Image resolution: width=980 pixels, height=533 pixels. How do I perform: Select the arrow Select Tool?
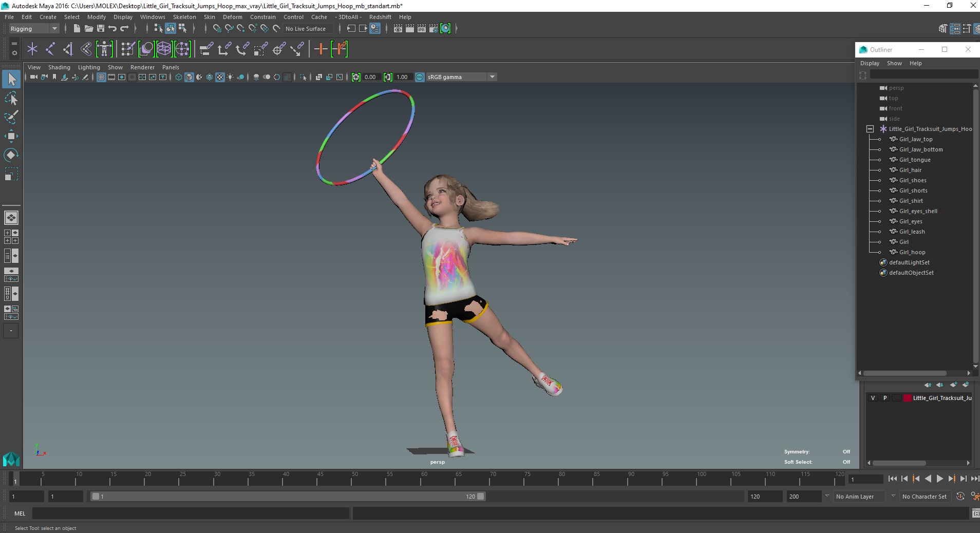tap(11, 79)
